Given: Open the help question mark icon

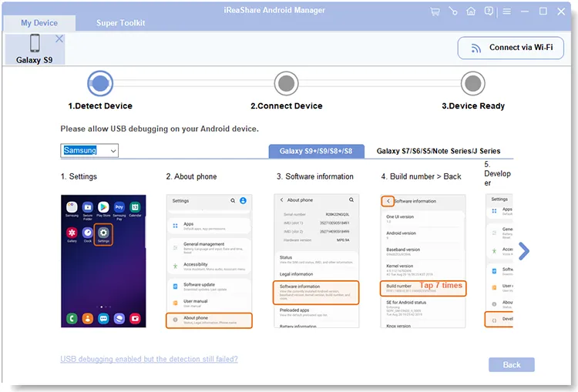Looking at the screenshot, I should click(489, 12).
